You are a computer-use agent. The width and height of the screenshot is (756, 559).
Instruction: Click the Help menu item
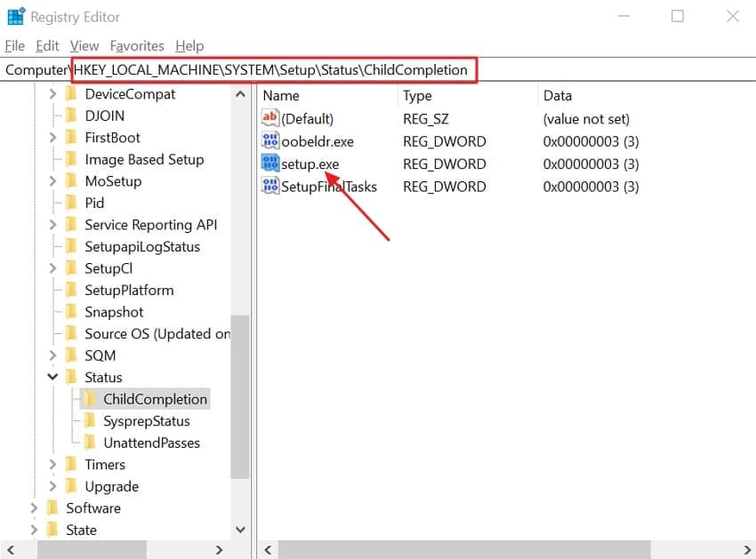(x=189, y=45)
